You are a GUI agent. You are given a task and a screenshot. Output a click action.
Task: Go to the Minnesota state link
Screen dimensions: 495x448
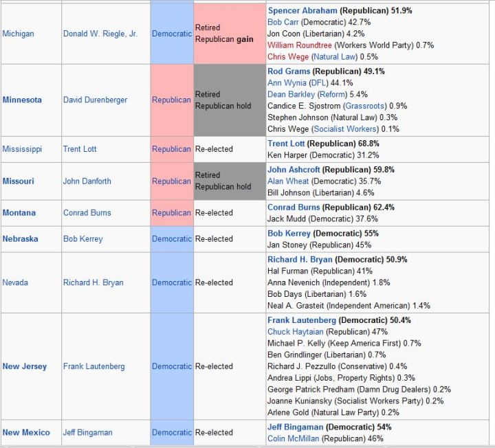point(22,100)
